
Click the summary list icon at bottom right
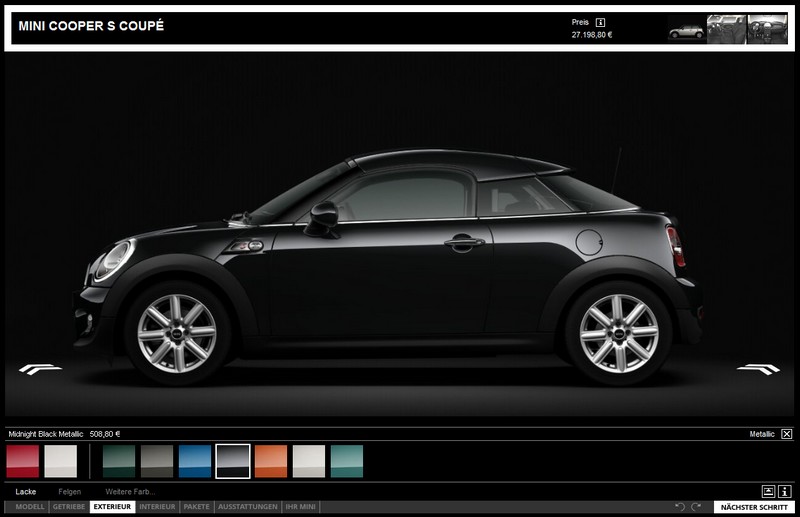[768, 491]
